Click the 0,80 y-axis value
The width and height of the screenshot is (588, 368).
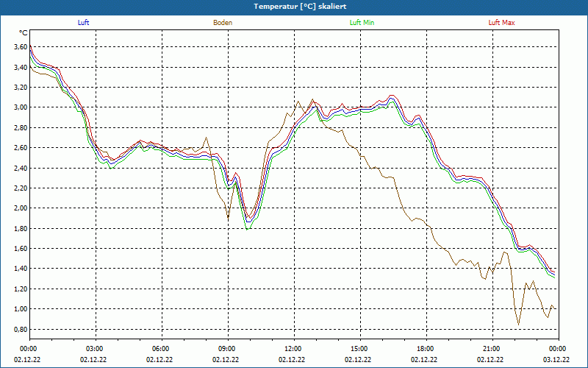[x=21, y=329]
